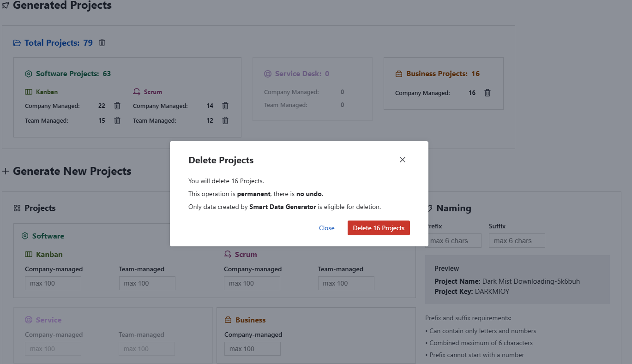Click the Scrum Team Managed count 12

210,120
